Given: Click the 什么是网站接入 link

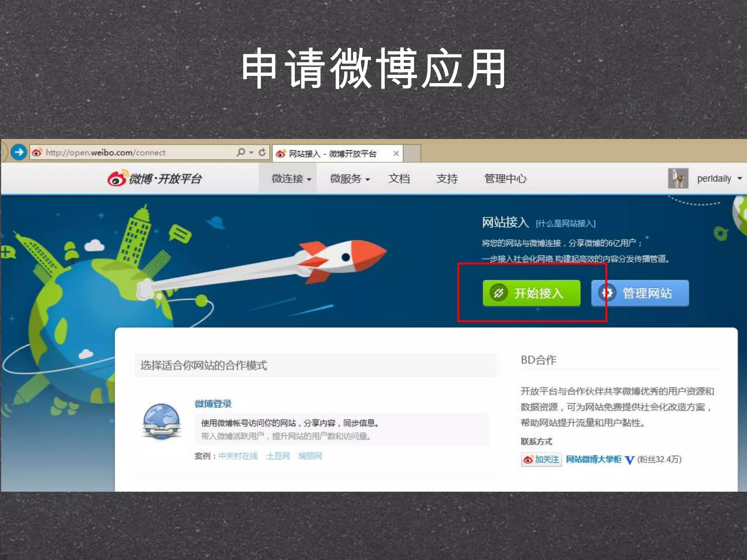Looking at the screenshot, I should [566, 223].
